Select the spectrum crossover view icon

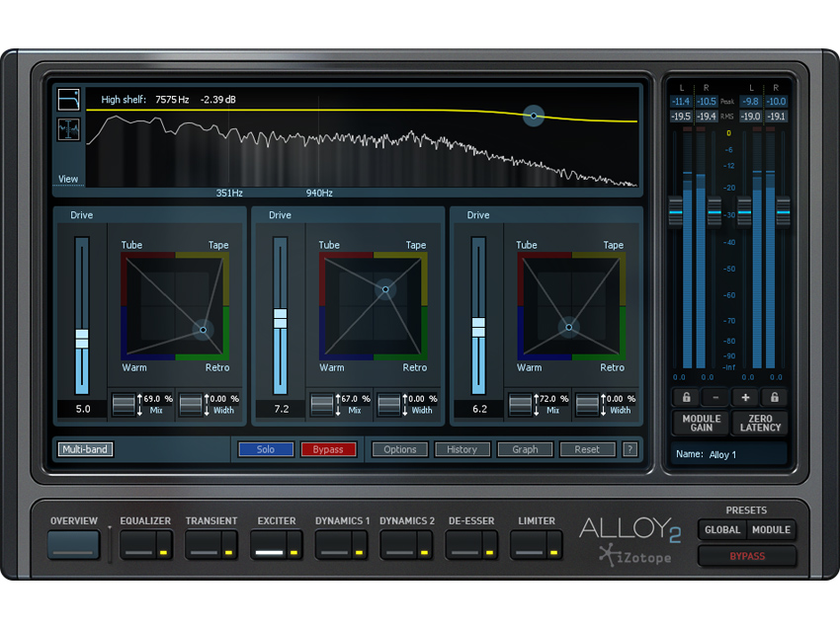pos(68,129)
